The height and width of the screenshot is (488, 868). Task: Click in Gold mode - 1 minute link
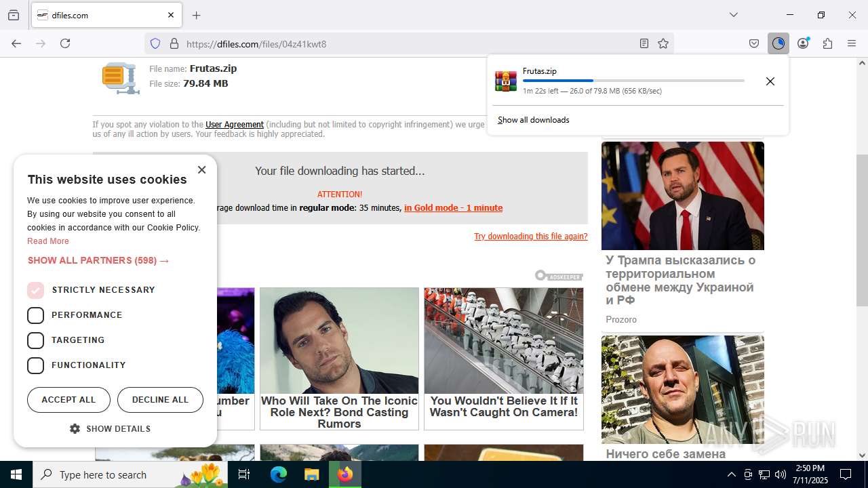[453, 208]
